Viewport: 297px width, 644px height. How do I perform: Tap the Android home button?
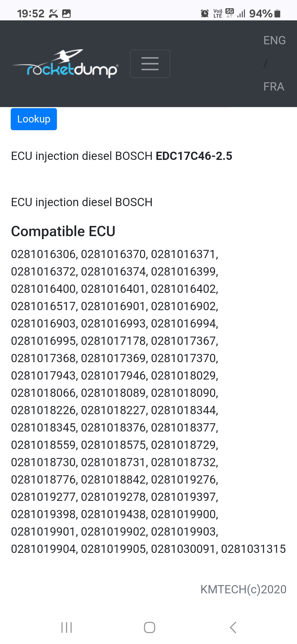pos(149,627)
